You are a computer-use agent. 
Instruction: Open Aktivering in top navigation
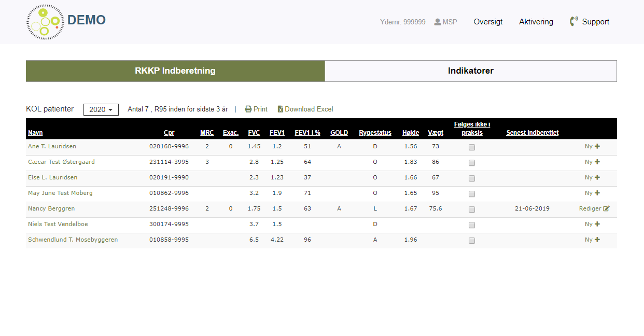click(x=536, y=22)
